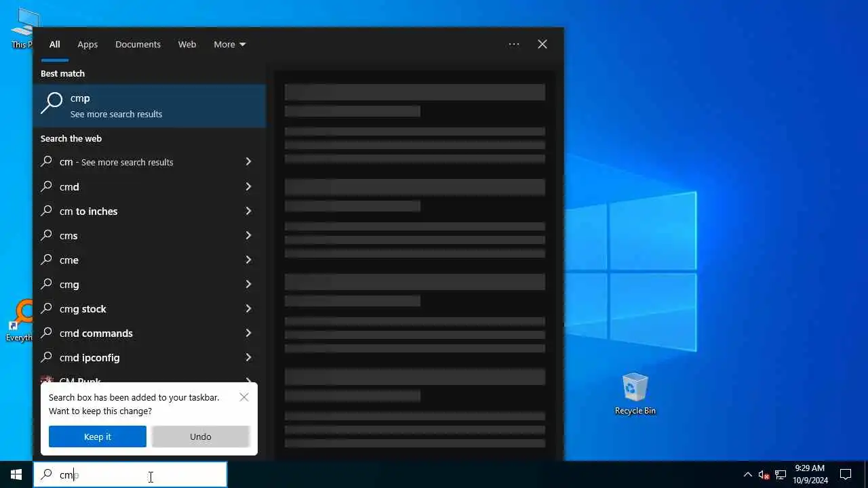Open the cmp best match result
868x488 pixels.
(x=149, y=106)
